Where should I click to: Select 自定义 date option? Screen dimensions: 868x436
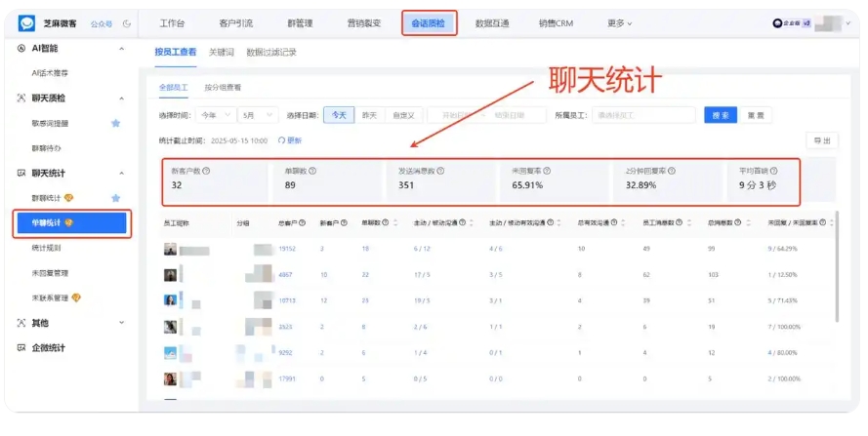click(x=403, y=115)
